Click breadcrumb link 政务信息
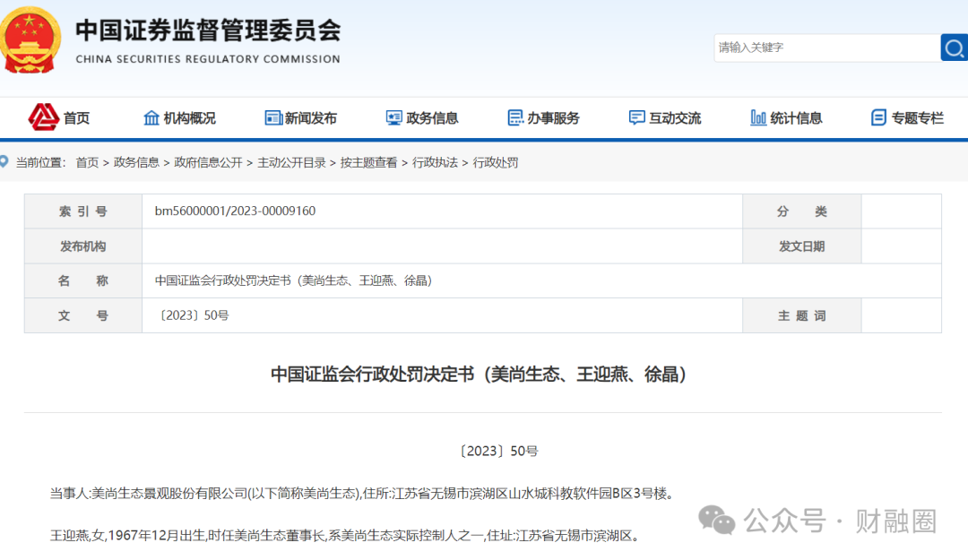Viewport: 968px width, 560px height. click(136, 162)
